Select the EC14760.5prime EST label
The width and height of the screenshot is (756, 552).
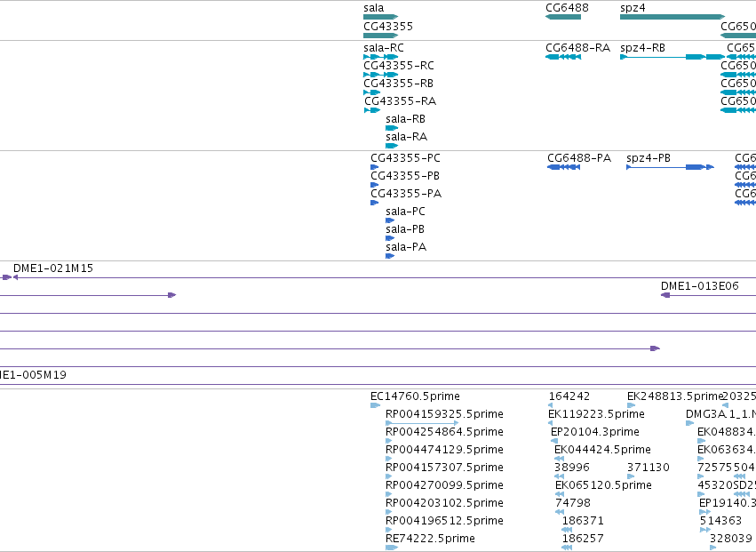coord(415,396)
